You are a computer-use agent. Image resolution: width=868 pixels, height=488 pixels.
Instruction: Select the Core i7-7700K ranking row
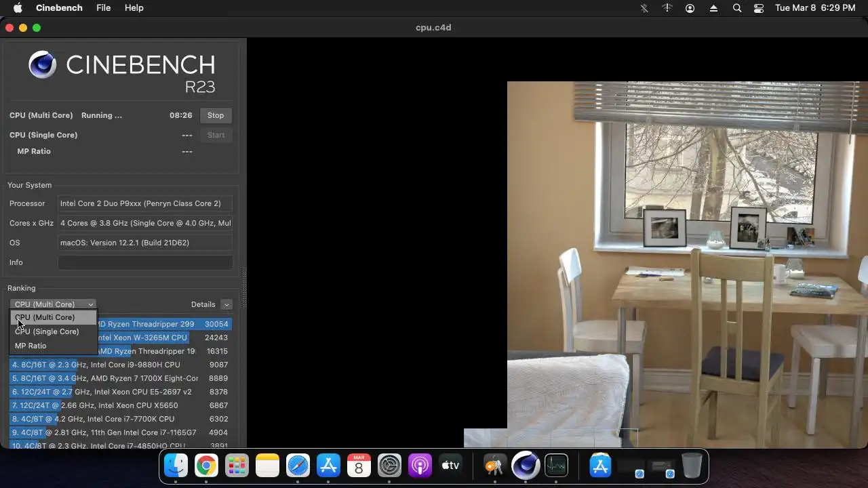(x=121, y=419)
